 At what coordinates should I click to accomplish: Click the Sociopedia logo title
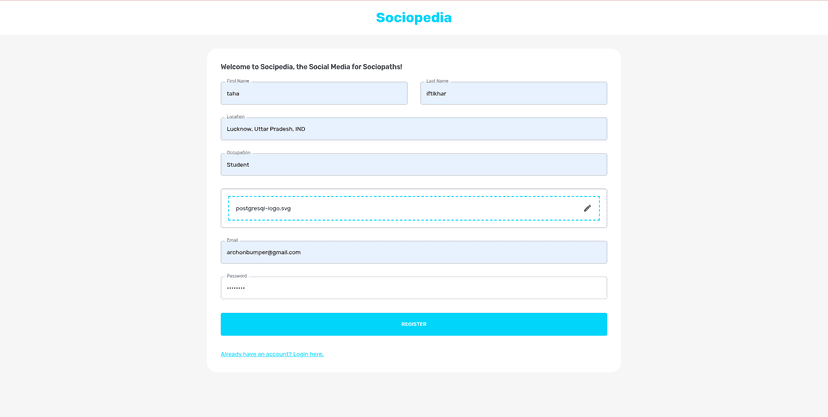tap(414, 17)
